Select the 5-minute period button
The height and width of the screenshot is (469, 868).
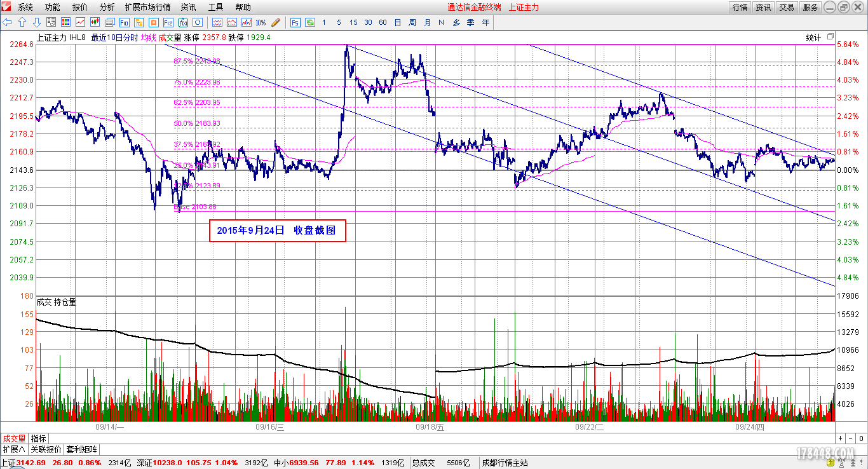coord(339,22)
